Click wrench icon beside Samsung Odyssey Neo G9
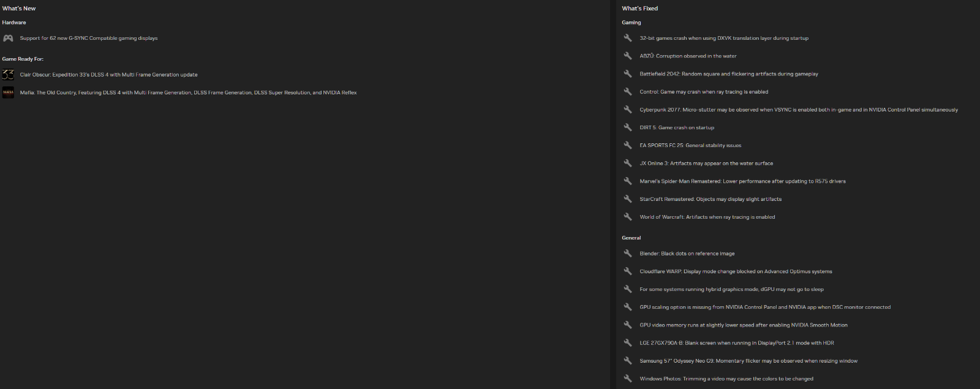The width and height of the screenshot is (980, 389). 628,361
